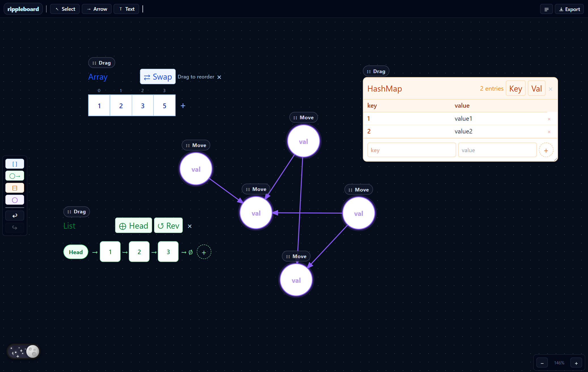This screenshot has height=372, width=588.
Task: Append a linked list node with dashed plus
Action: point(204,252)
